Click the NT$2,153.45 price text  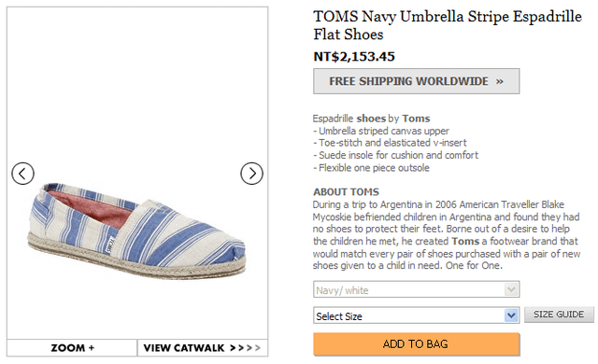coord(354,57)
